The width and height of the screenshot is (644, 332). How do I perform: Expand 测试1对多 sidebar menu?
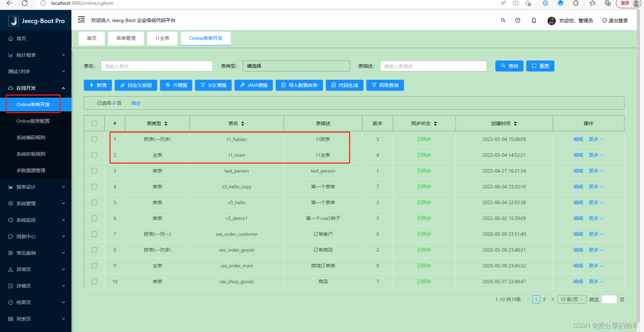[x=36, y=71]
